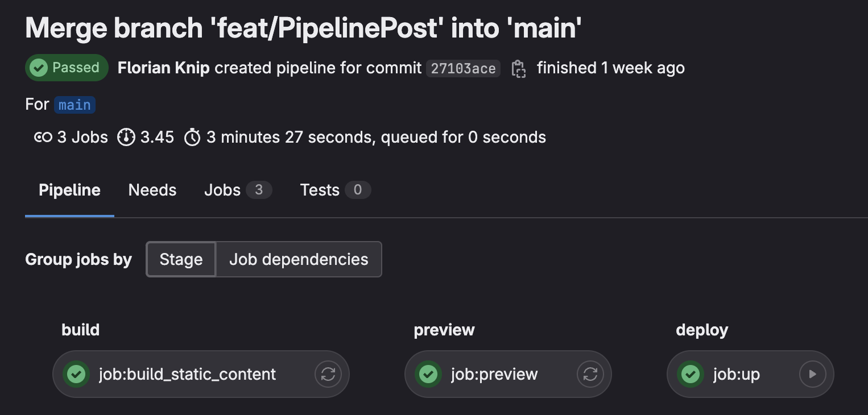The width and height of the screenshot is (868, 415).
Task: Click green status icon of job:up
Action: coord(691,374)
